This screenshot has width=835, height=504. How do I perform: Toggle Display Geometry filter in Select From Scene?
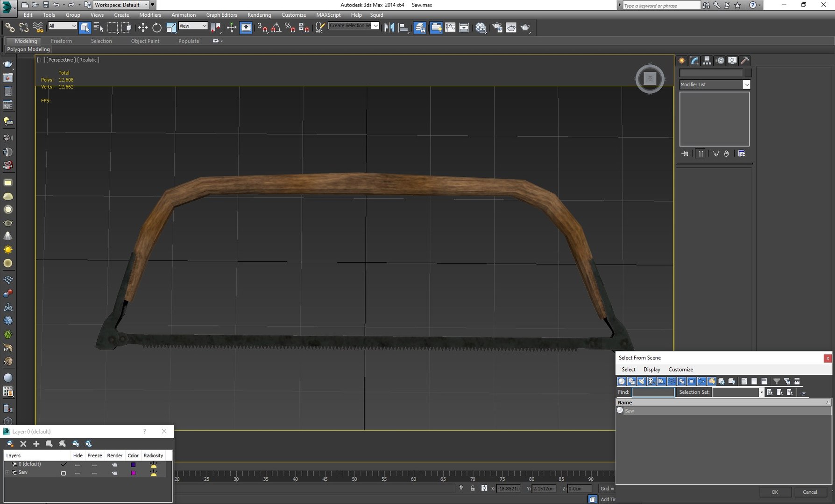pyautogui.click(x=622, y=381)
